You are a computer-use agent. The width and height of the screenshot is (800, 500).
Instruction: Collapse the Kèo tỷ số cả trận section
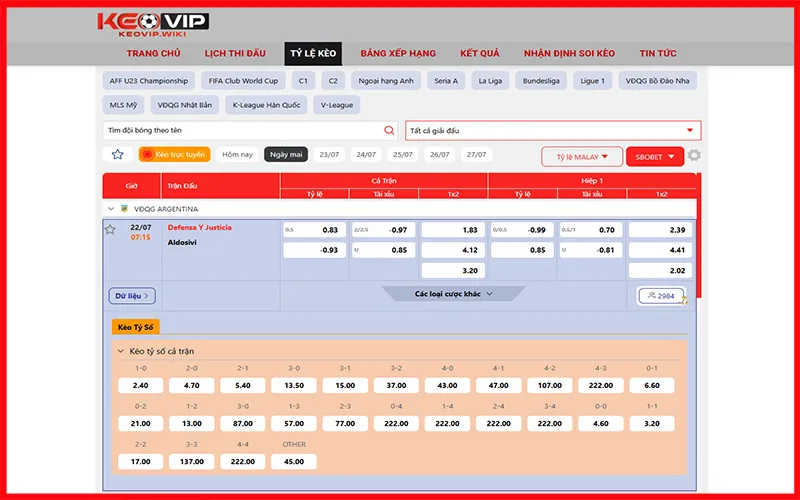tap(121, 353)
